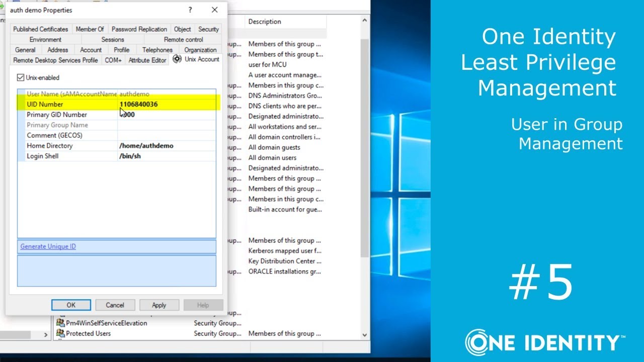
Task: Click the Unix Account tab gear icon
Action: [177, 59]
